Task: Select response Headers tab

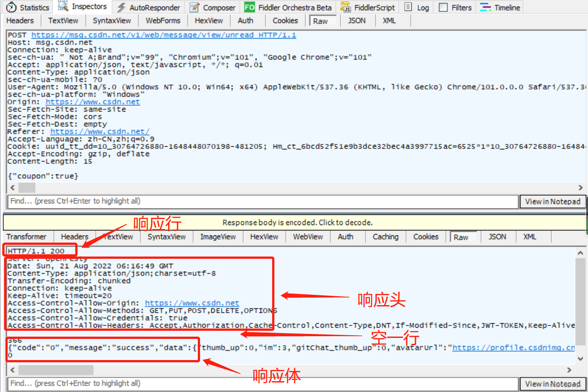Action: click(x=75, y=237)
